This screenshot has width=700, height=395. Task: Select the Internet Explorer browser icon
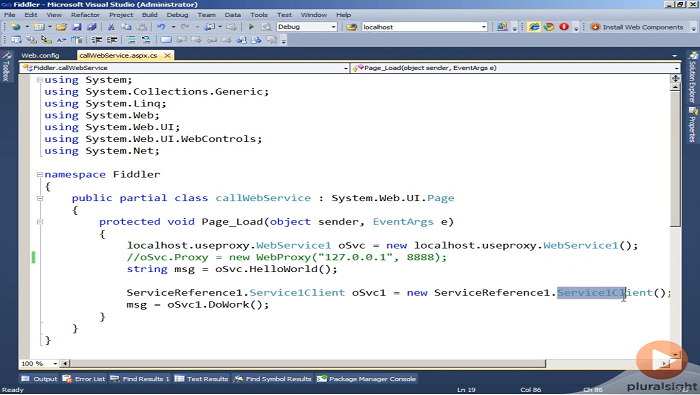tap(534, 27)
